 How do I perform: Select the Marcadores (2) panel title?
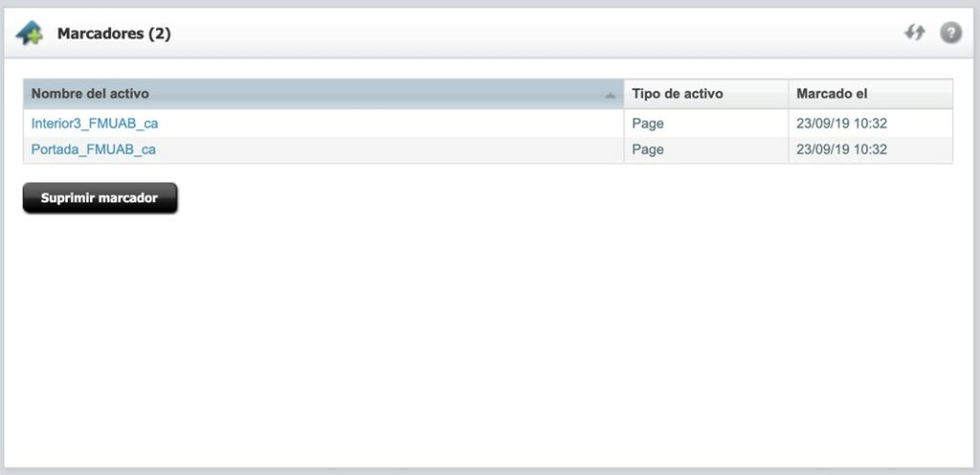coord(114,34)
